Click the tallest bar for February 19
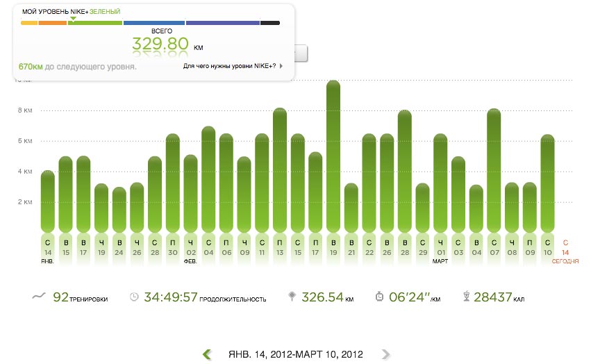Screen dimensions: 591x364 pos(333,156)
